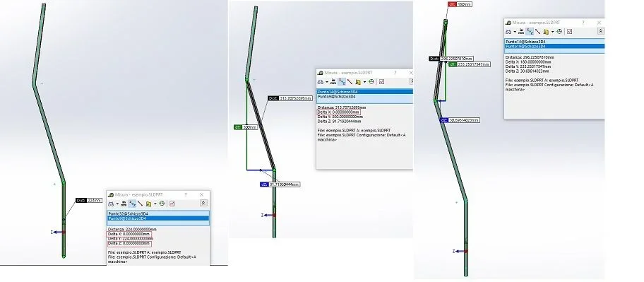
Task: Open Arc/Circle dropdown arrow in 313.70752695mm dialog
Action: pyautogui.click(x=327, y=82)
